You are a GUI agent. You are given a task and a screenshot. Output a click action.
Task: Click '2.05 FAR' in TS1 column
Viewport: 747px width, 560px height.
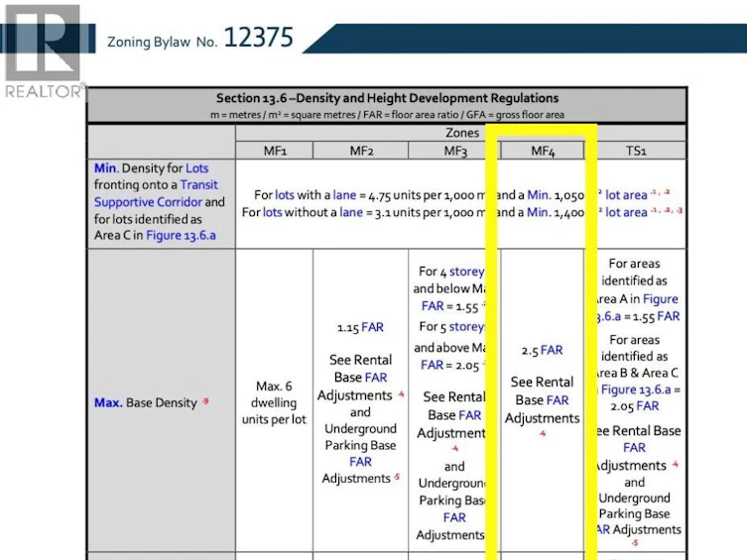click(635, 406)
